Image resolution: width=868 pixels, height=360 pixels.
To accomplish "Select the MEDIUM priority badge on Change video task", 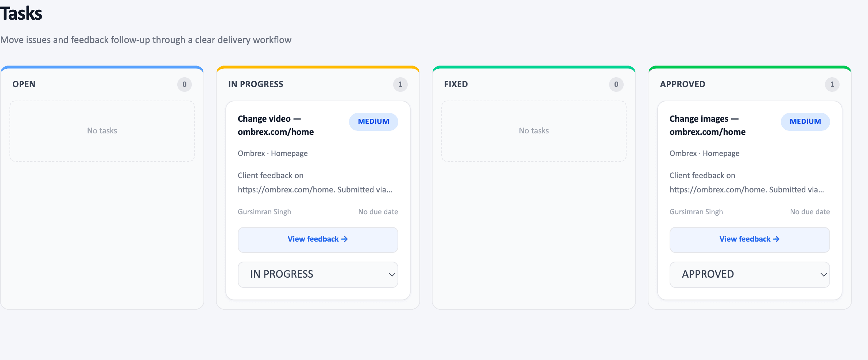I will pos(373,122).
